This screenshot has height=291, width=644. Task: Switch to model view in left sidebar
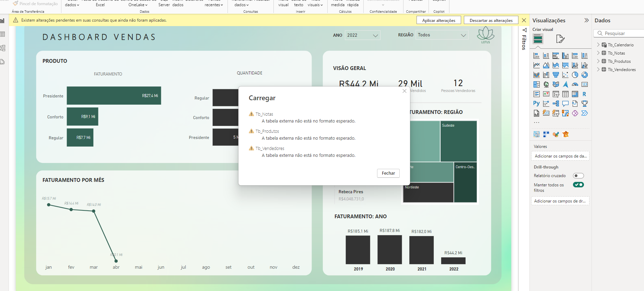(x=2, y=48)
